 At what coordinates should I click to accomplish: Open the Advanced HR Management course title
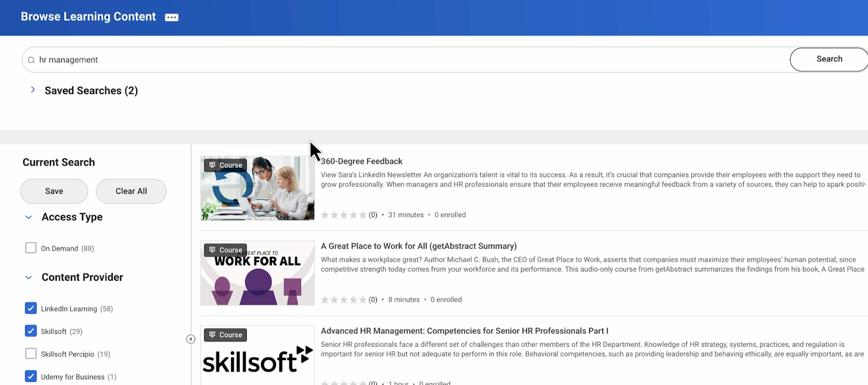[x=464, y=331]
